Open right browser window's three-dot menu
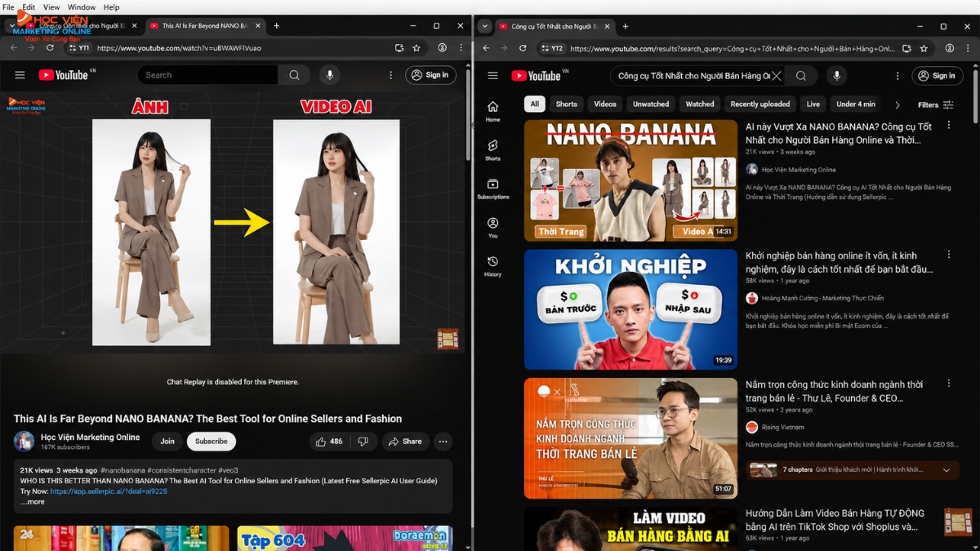 [969, 48]
